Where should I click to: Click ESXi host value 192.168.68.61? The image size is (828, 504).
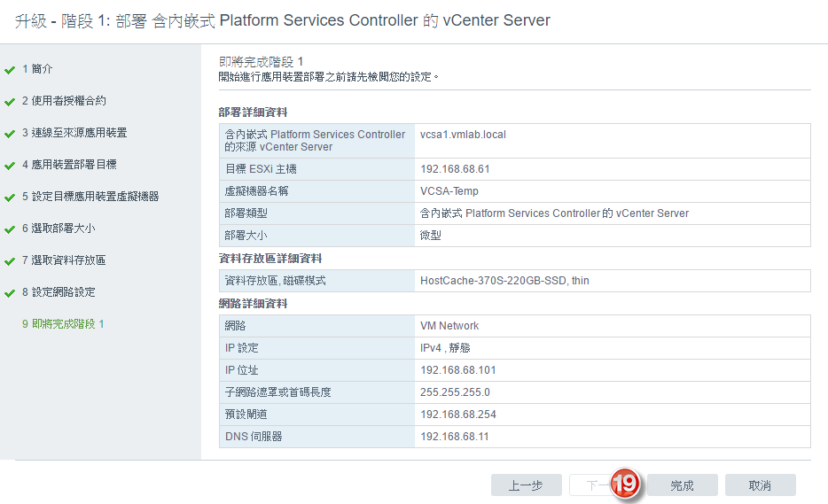(455, 169)
